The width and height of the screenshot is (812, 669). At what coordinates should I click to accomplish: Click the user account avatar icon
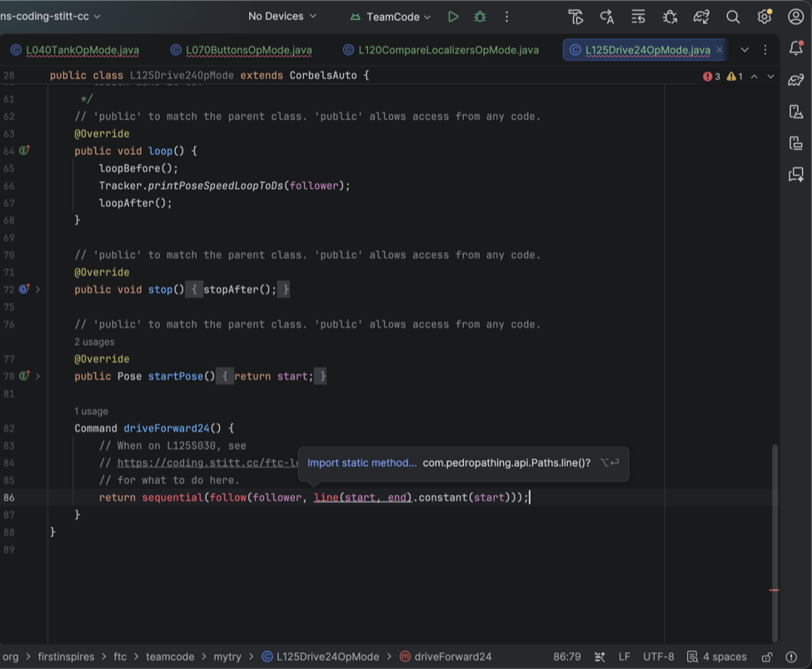pos(796,17)
